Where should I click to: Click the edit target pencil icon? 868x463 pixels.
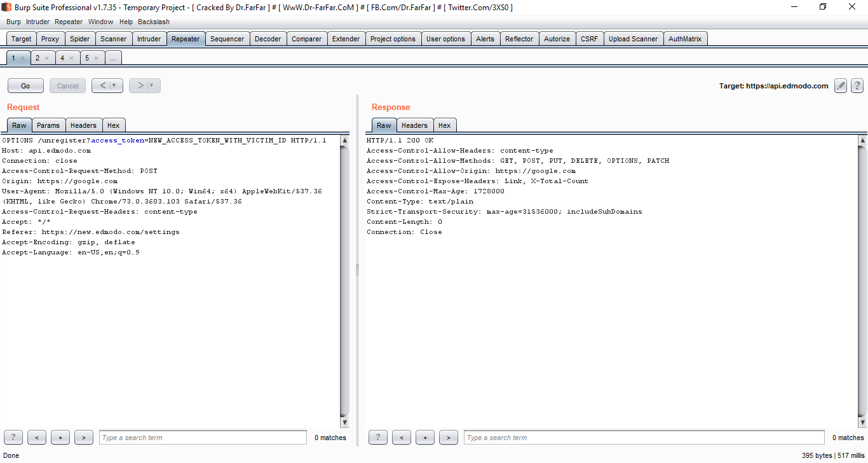click(x=841, y=86)
